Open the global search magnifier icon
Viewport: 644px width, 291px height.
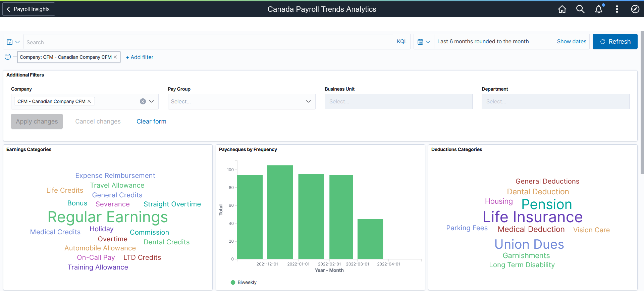pos(580,9)
